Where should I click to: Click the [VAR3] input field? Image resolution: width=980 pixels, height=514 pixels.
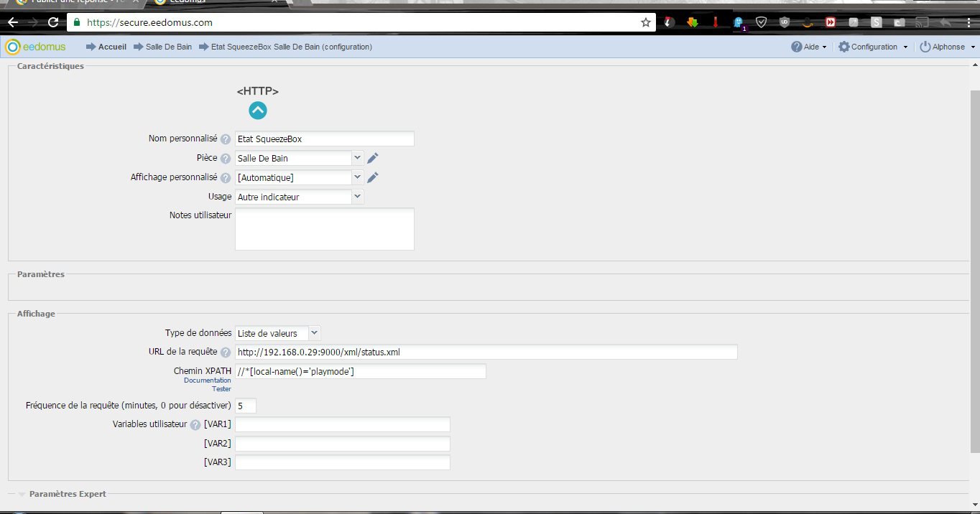[343, 462]
